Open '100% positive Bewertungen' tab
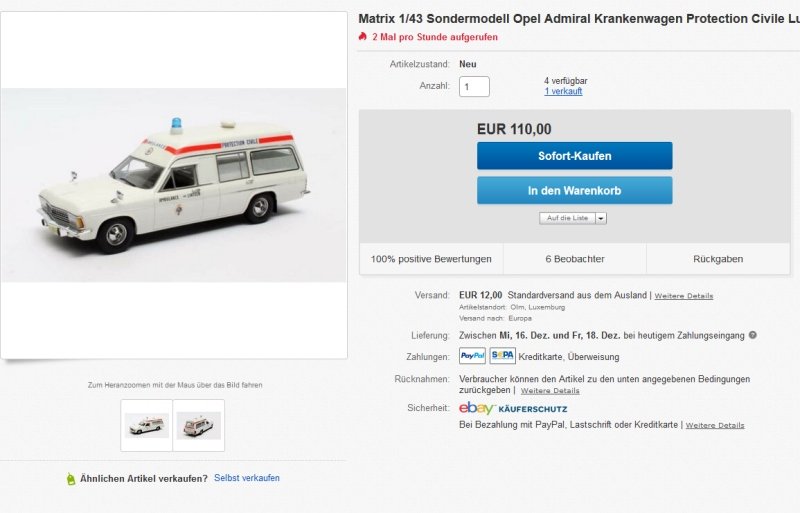The height and width of the screenshot is (513, 800). pos(431,259)
